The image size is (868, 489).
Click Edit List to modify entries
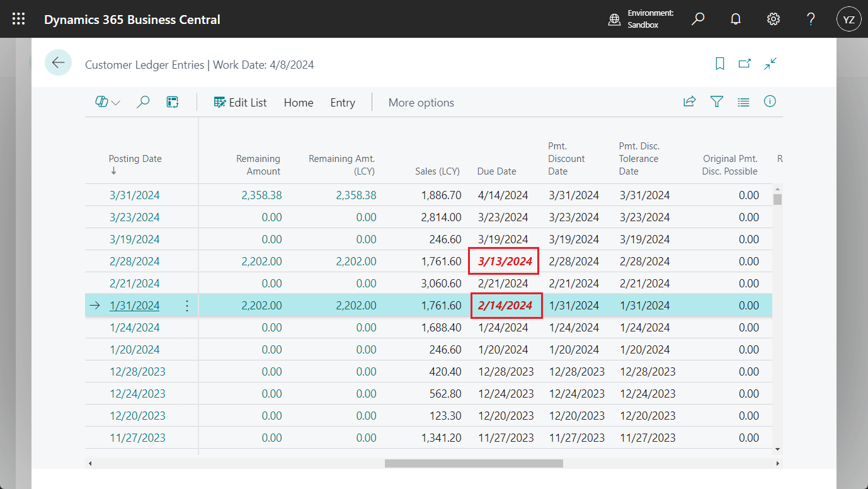click(240, 102)
